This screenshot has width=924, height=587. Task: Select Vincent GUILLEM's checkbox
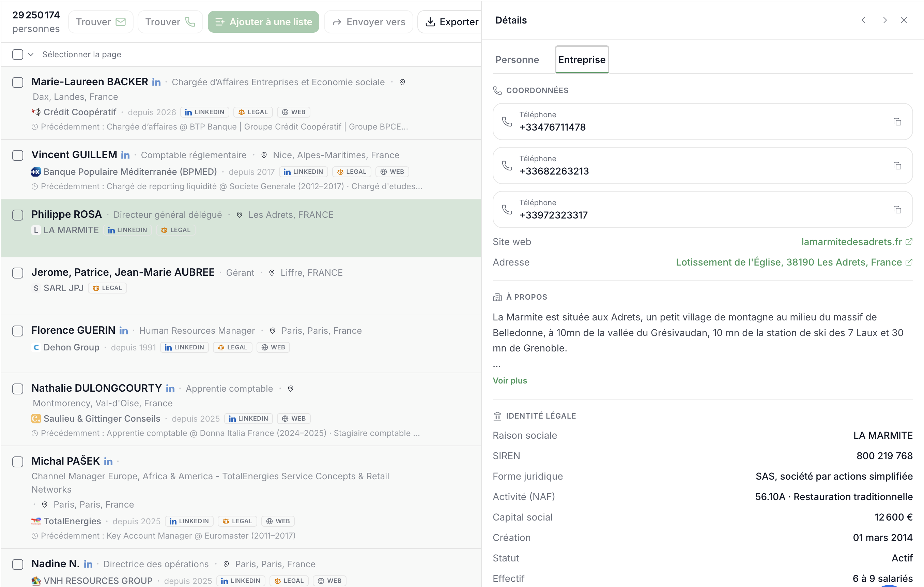[18, 155]
